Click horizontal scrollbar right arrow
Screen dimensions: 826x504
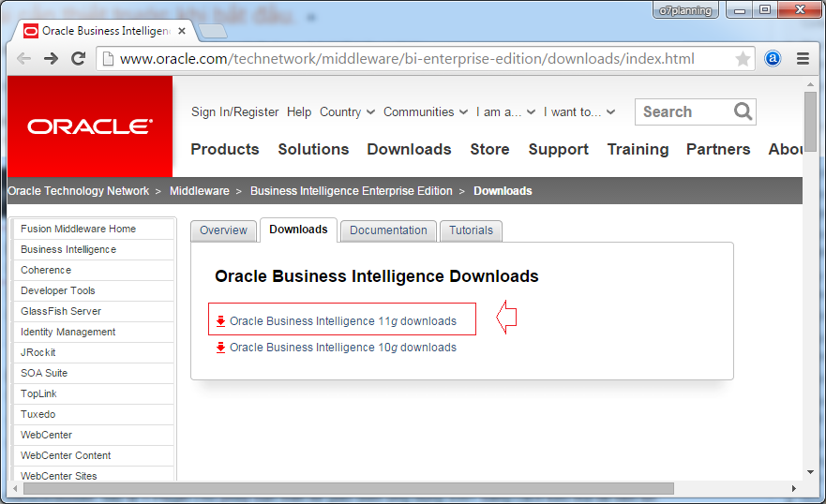click(x=794, y=488)
